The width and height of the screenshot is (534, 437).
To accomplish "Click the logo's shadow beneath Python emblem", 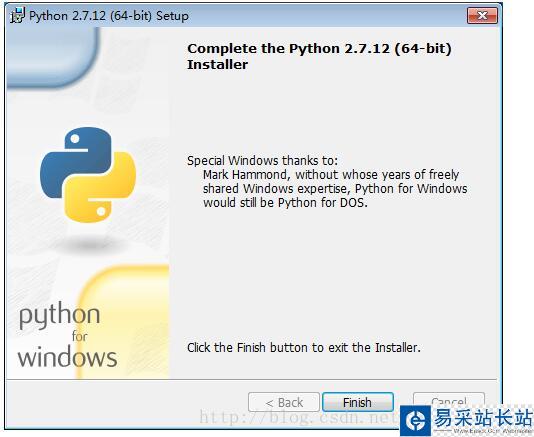I will (90, 244).
